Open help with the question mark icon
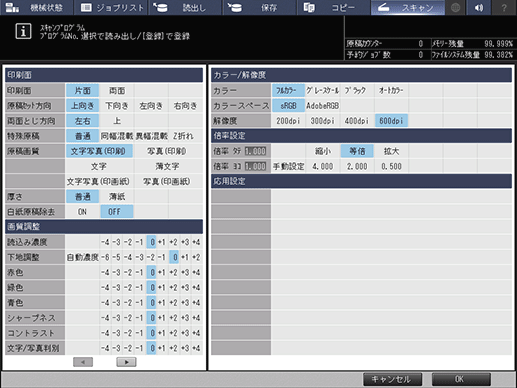Viewport: 517px width, 388px height. (x=504, y=7)
